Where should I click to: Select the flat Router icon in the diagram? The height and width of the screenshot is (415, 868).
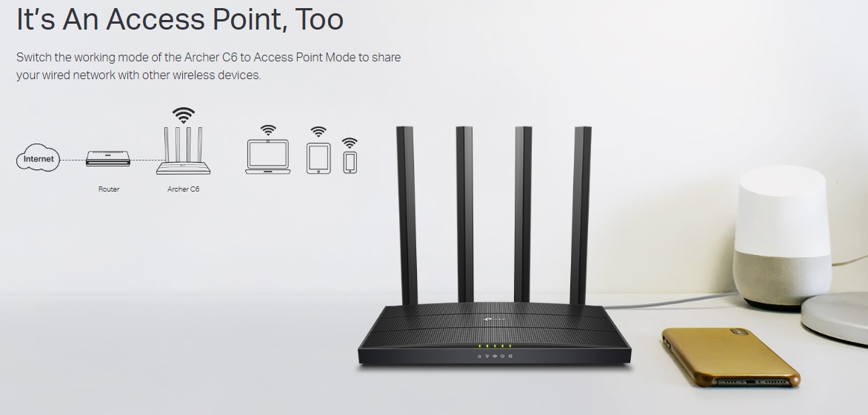(108, 158)
